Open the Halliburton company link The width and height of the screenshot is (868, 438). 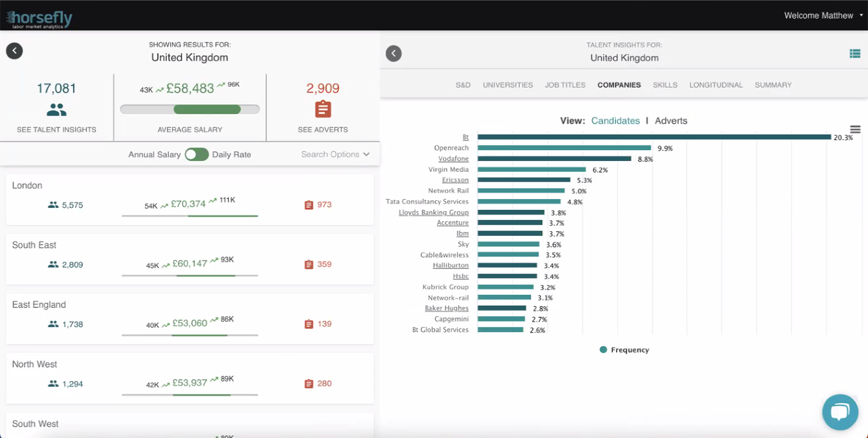point(451,266)
